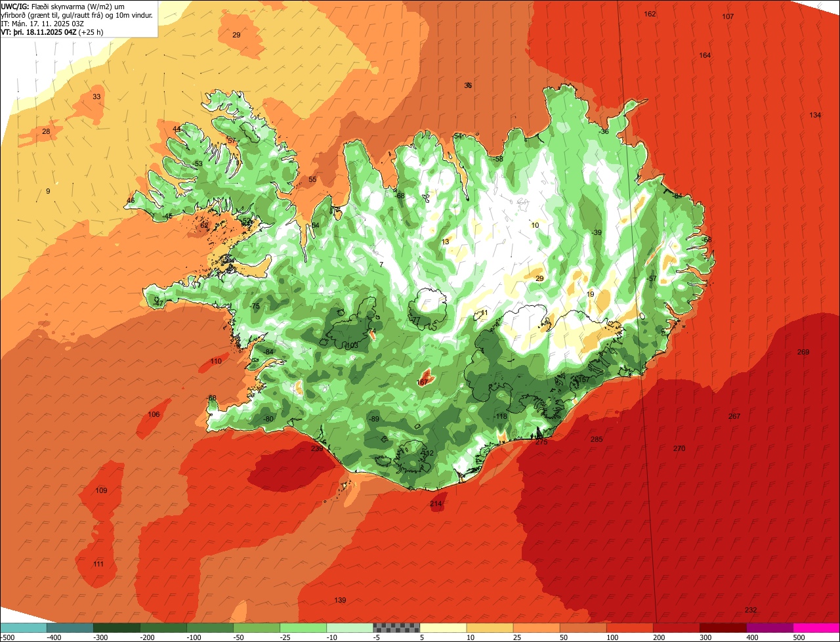Viewport: 840px width, 642px height.
Task: Click the map value 33
Action: click(x=96, y=96)
